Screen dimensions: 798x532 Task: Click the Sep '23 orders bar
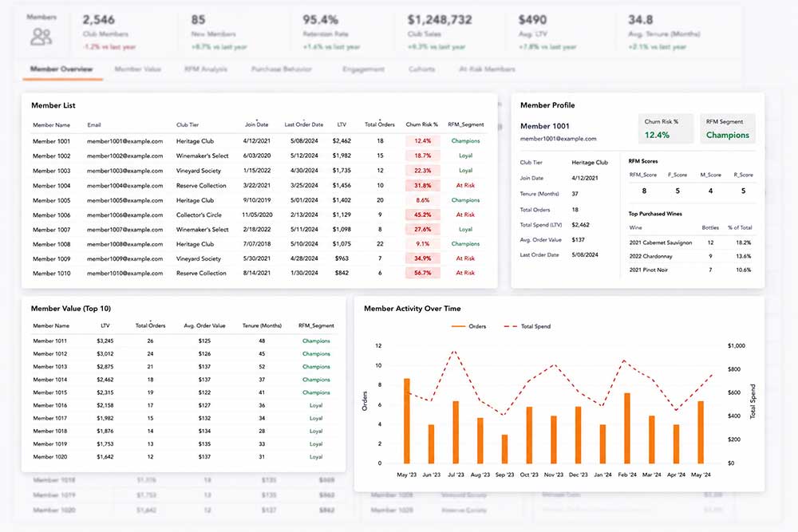pyautogui.click(x=504, y=449)
